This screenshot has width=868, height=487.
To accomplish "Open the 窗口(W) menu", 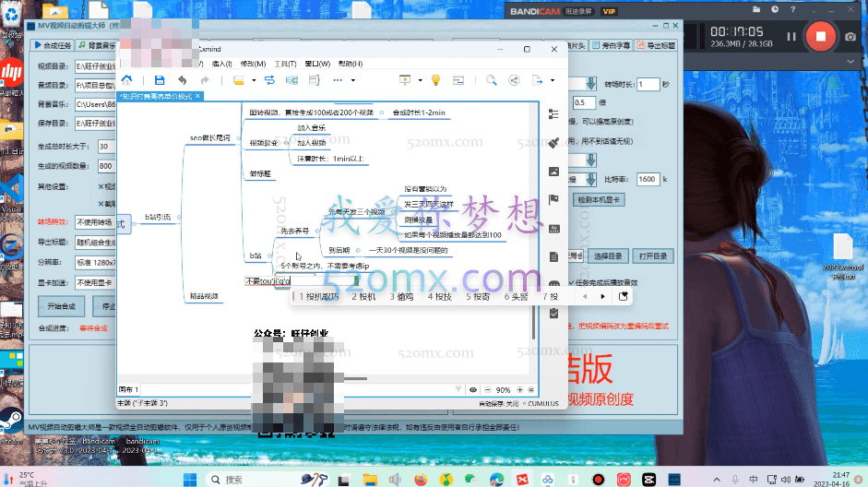I will (x=317, y=64).
